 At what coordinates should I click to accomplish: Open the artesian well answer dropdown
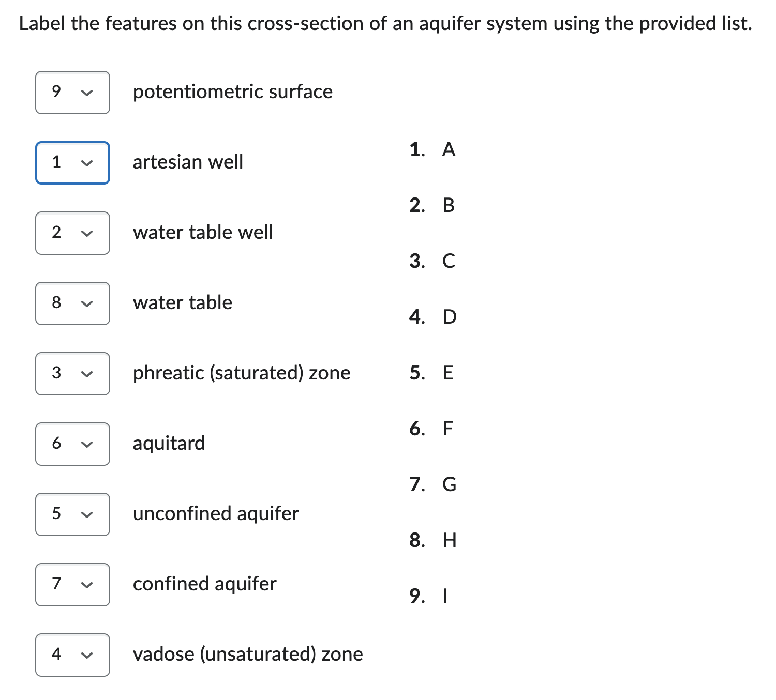[72, 163]
